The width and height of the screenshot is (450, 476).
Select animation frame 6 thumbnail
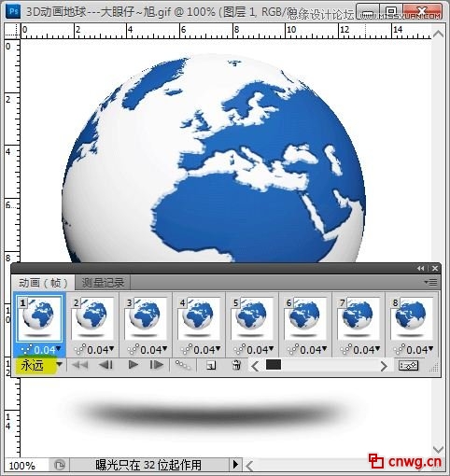(x=305, y=318)
